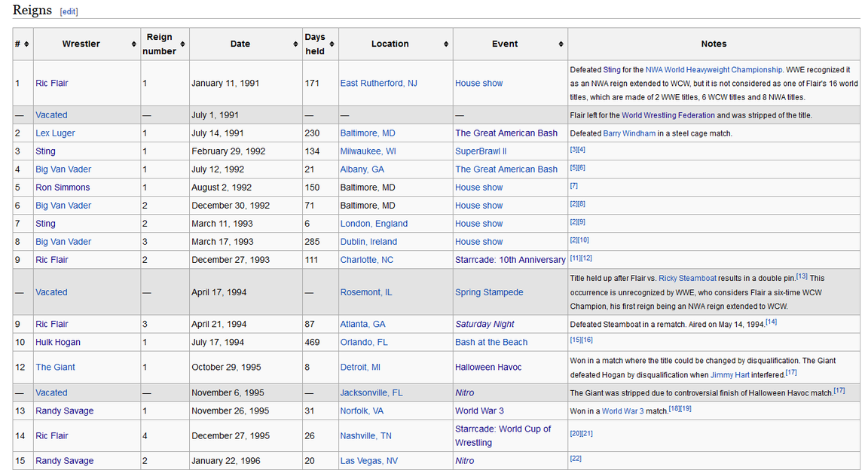Click citation [7] in Ron Simmons row
Viewport: 868px width, 470px height.
(x=574, y=186)
